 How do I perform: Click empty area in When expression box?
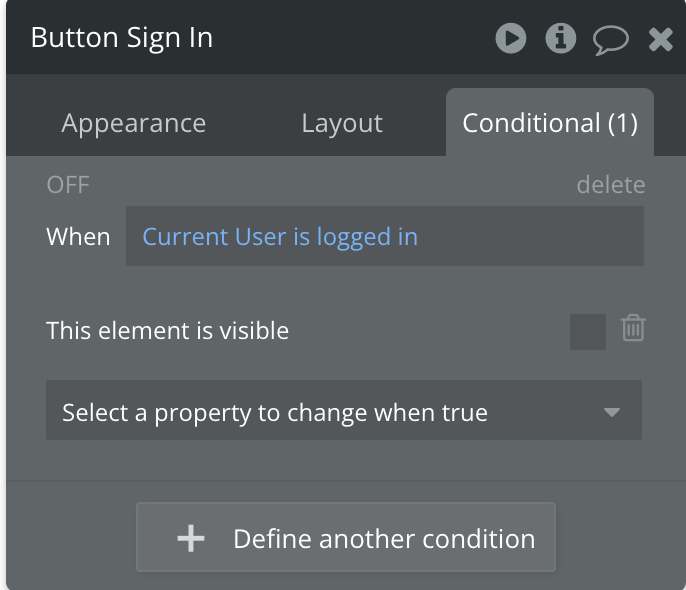(529, 236)
